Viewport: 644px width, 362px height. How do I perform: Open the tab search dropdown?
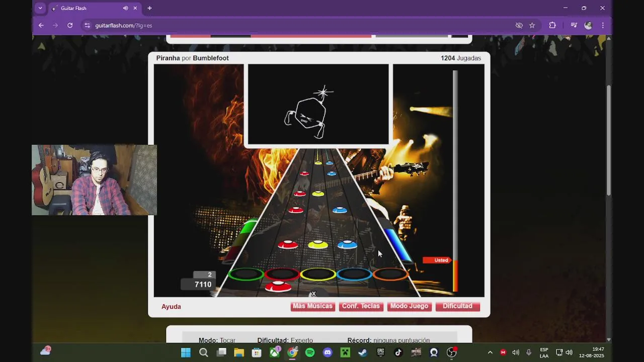(40, 8)
